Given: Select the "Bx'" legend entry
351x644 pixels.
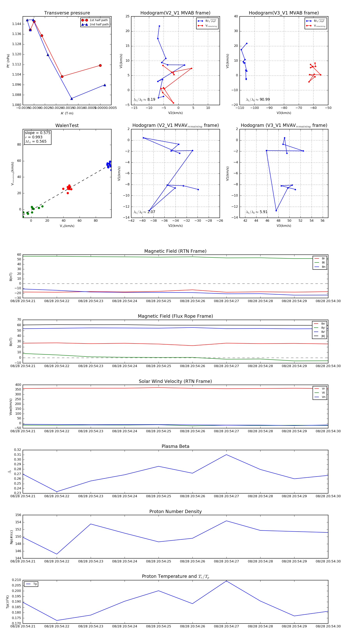Looking at the screenshot, I should point(320,324).
